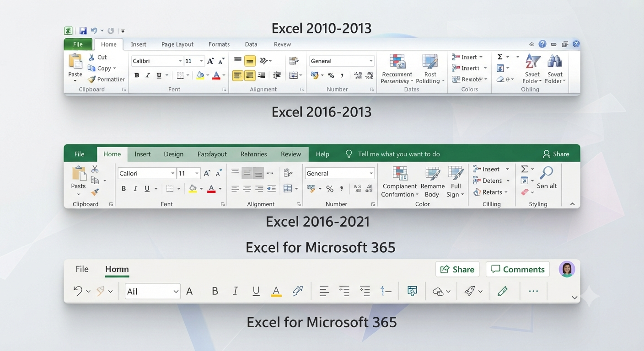The image size is (644, 351).
Task: Click font color A in Excel 365
Action: [x=276, y=291]
